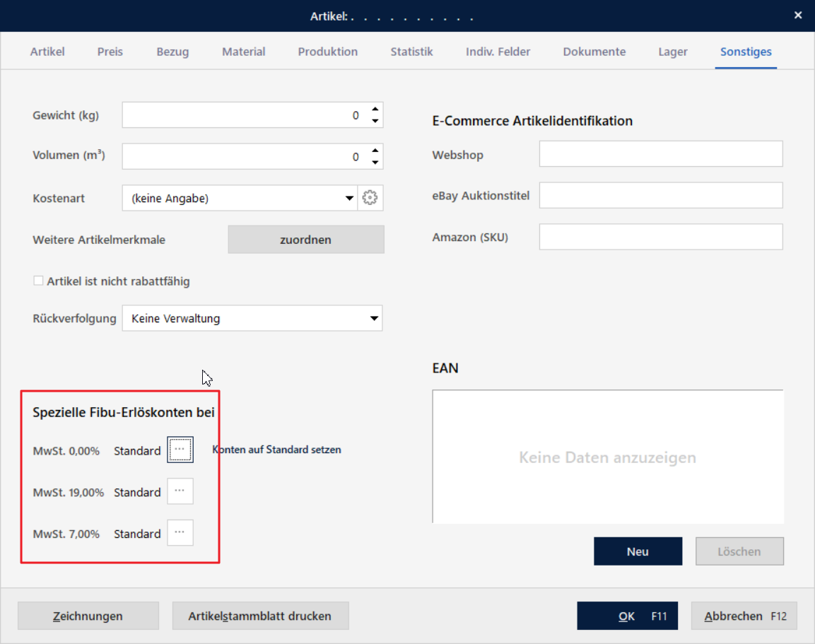
Task: Click the Löschen button
Action: point(739,551)
